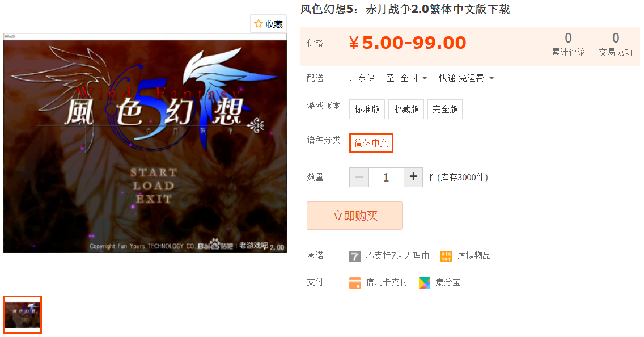
Task: Click the main game product image
Action: click(145, 143)
